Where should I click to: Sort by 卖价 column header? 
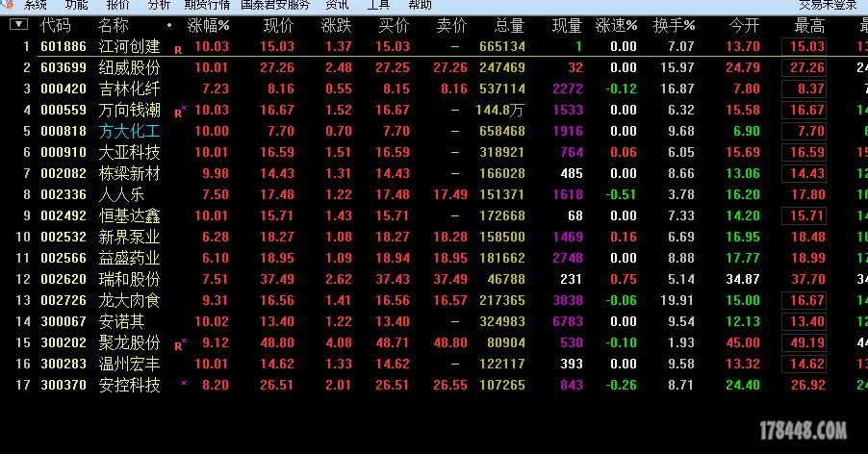(x=451, y=25)
